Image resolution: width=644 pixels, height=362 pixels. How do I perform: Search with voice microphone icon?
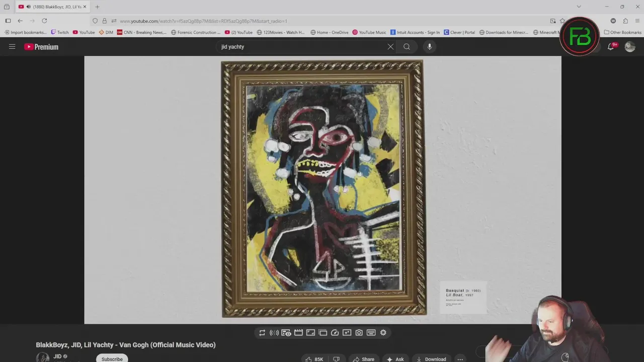click(429, 47)
